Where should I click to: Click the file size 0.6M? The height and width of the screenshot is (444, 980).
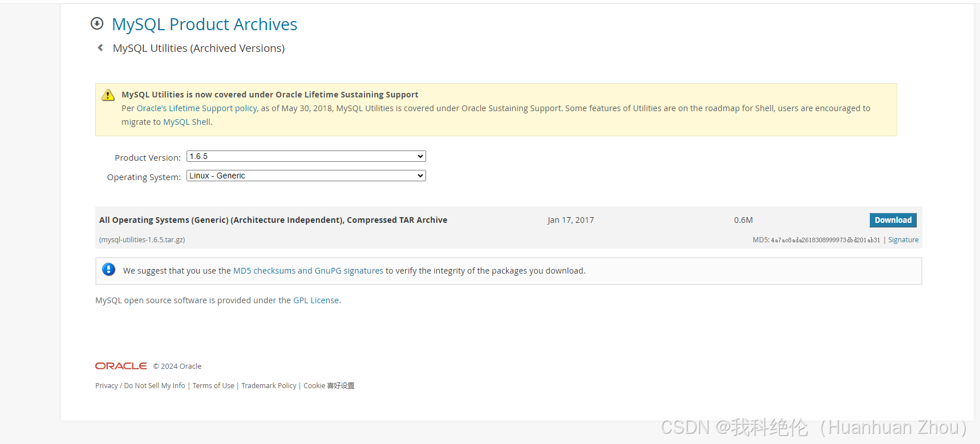[x=743, y=220]
